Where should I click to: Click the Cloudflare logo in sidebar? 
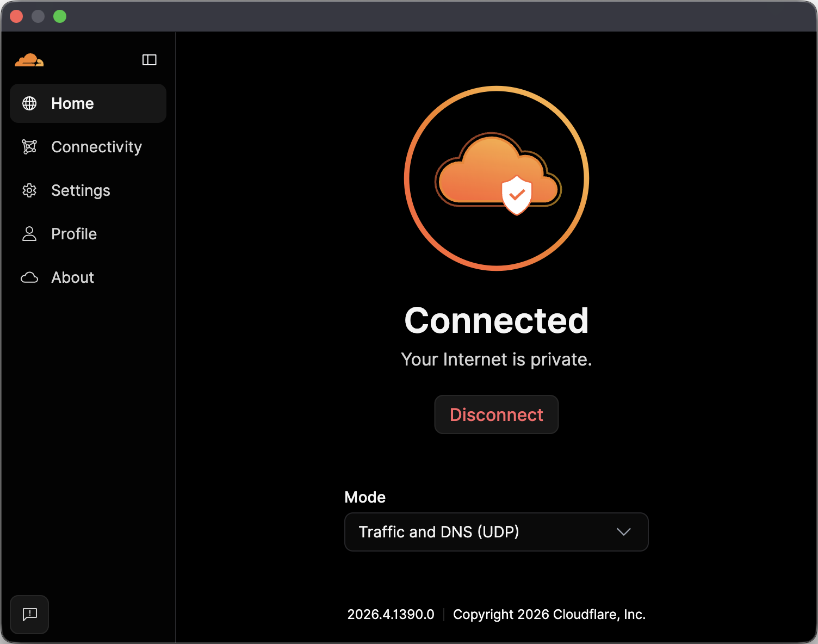(x=29, y=60)
